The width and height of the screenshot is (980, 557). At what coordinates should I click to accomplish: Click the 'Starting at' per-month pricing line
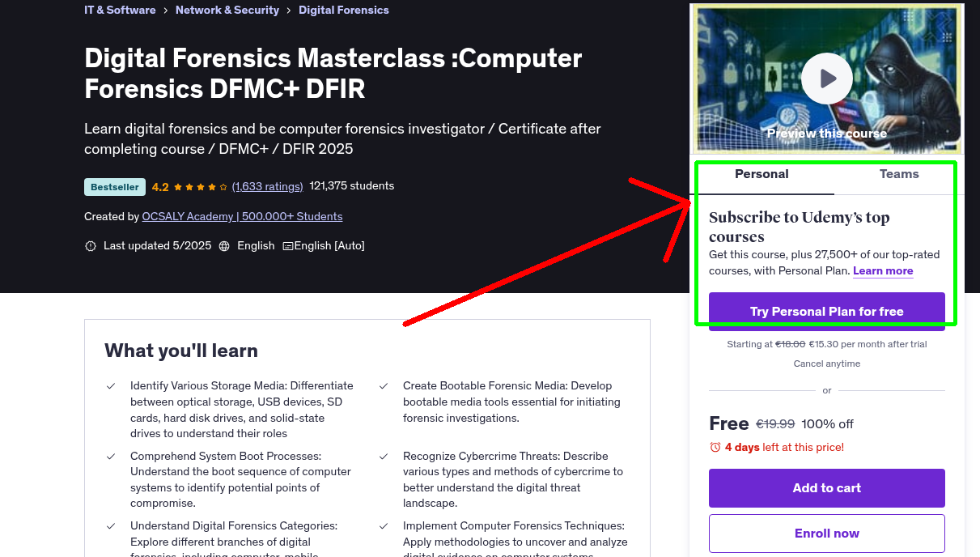(x=827, y=345)
